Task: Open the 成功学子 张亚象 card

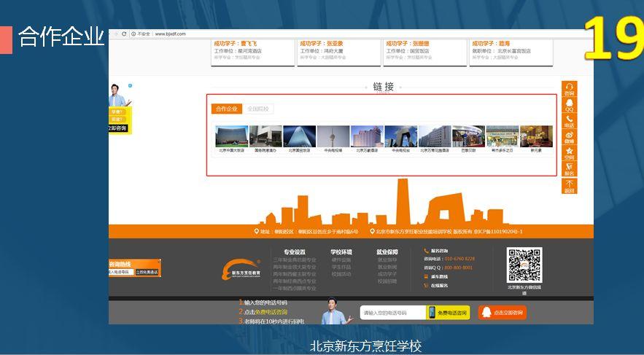Action: tap(339, 52)
